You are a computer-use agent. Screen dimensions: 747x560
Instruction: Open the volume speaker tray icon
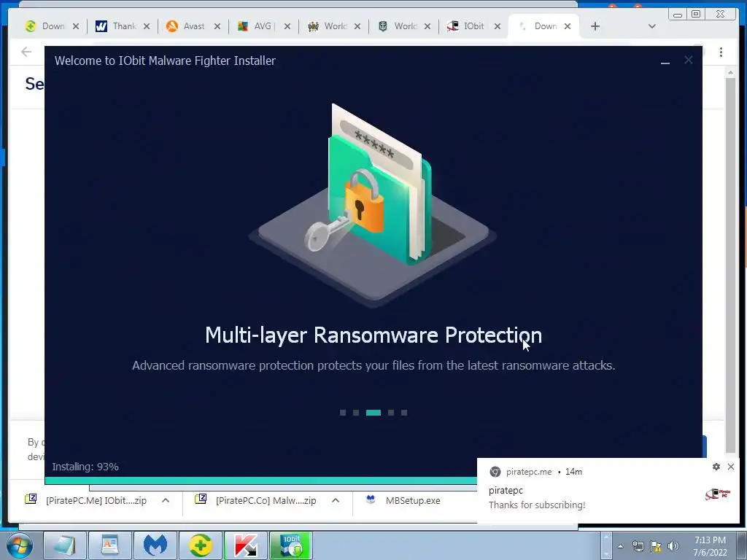pyautogui.click(x=673, y=546)
